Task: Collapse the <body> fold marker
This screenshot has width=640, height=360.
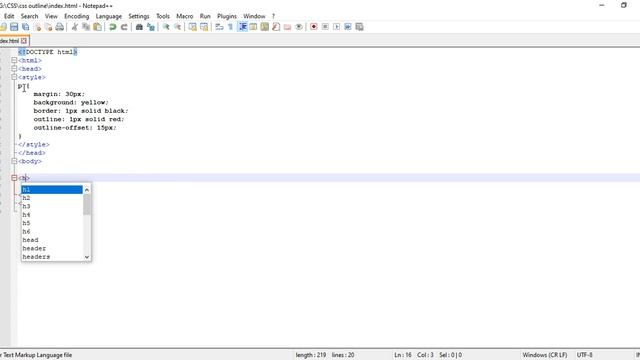Action: click(x=14, y=161)
